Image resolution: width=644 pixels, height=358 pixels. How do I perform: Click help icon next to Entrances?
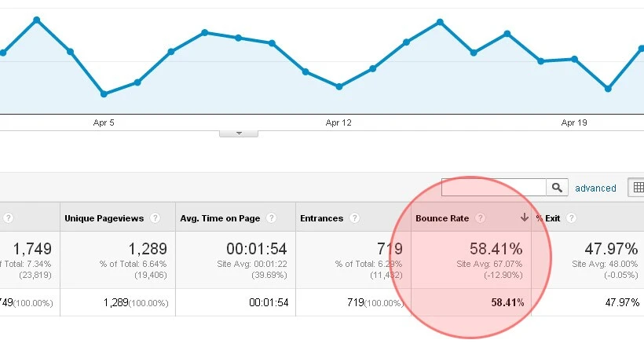pos(354,218)
